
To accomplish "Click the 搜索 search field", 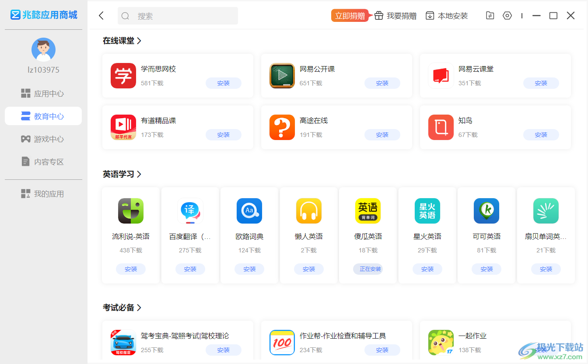I will pyautogui.click(x=178, y=16).
